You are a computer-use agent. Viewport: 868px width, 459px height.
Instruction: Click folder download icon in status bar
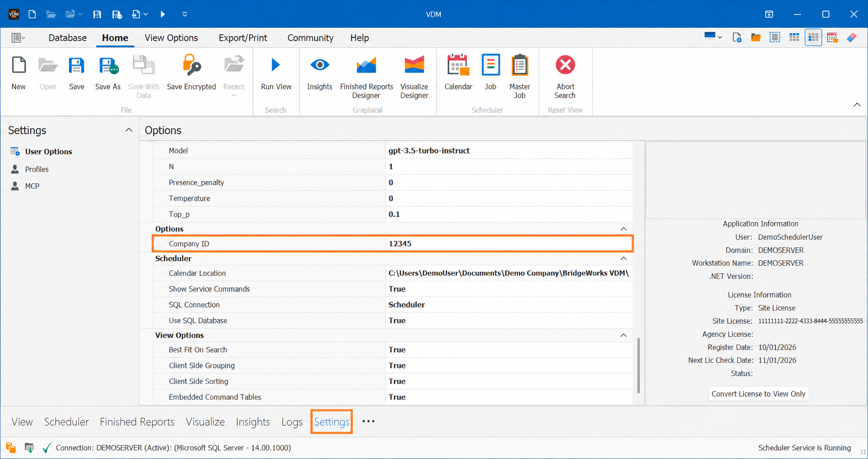[x=29, y=447]
